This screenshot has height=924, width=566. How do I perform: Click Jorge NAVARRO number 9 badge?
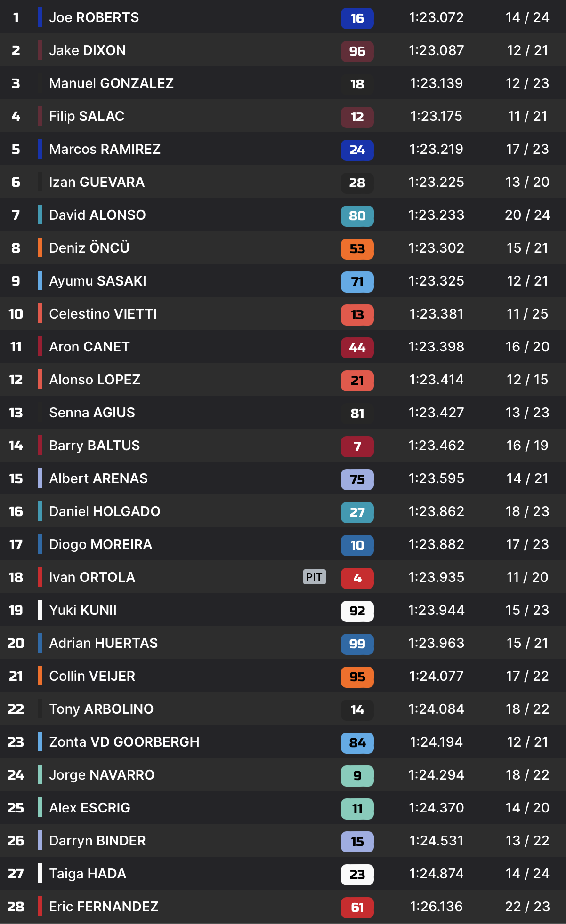[357, 776]
